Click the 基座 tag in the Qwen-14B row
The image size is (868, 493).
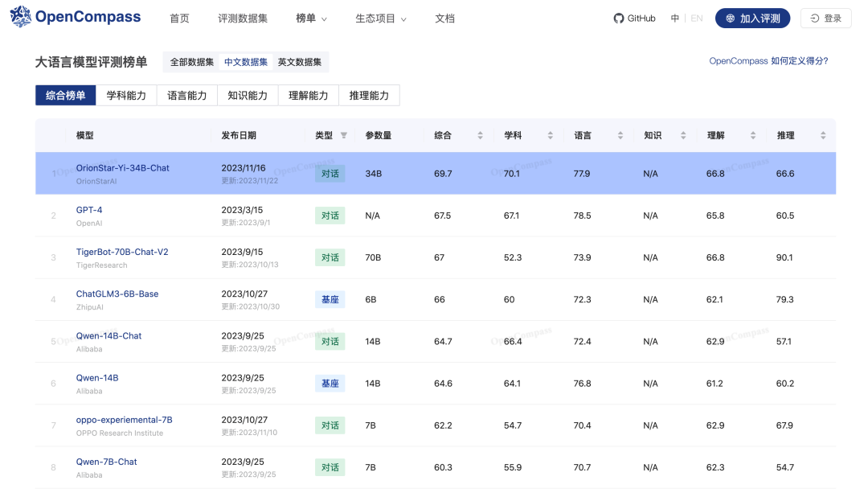(x=330, y=384)
